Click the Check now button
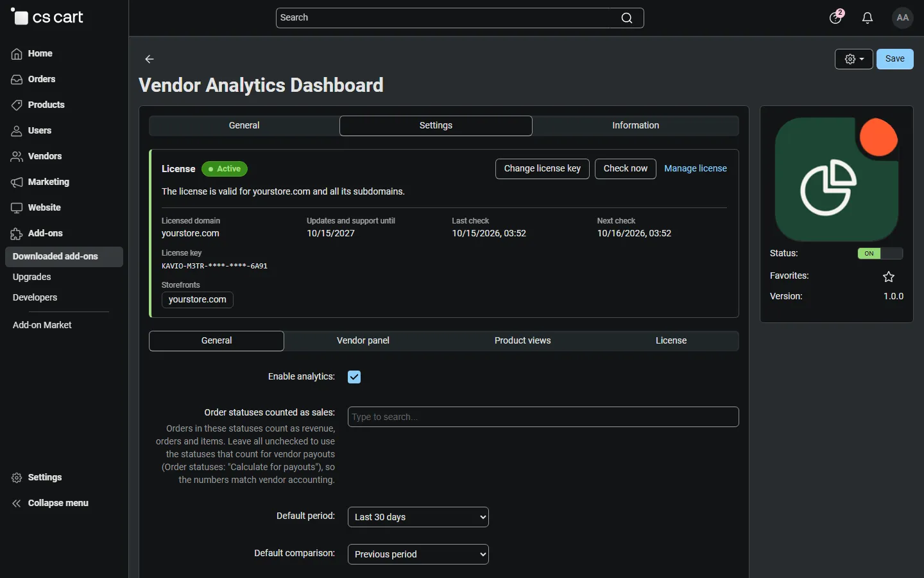The image size is (924, 578). [626, 169]
